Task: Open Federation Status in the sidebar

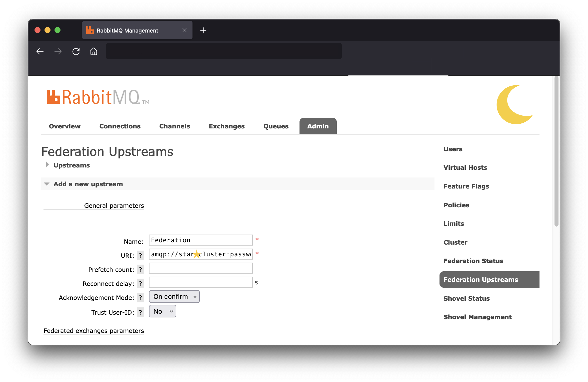Action: pos(473,261)
